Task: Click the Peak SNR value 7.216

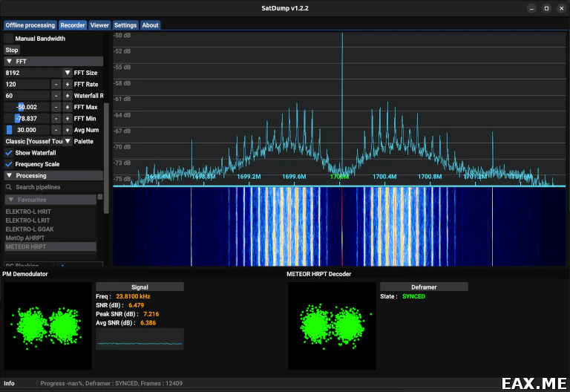Action: click(x=151, y=314)
